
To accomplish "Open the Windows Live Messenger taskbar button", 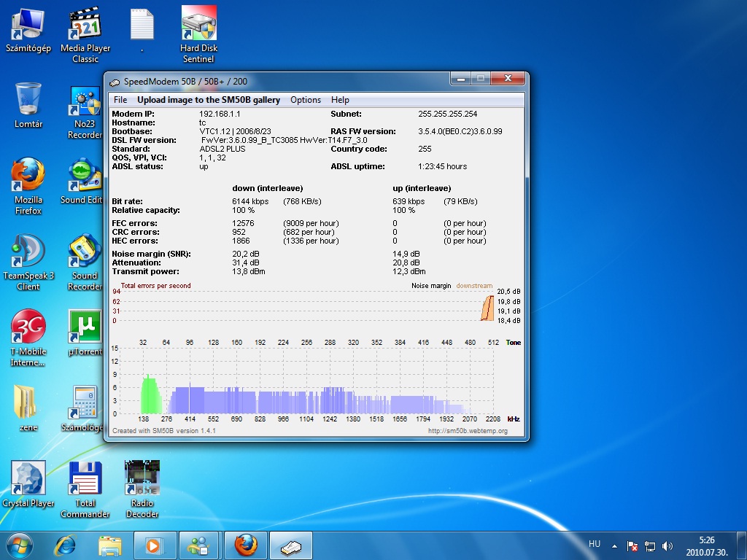I will (x=198, y=545).
